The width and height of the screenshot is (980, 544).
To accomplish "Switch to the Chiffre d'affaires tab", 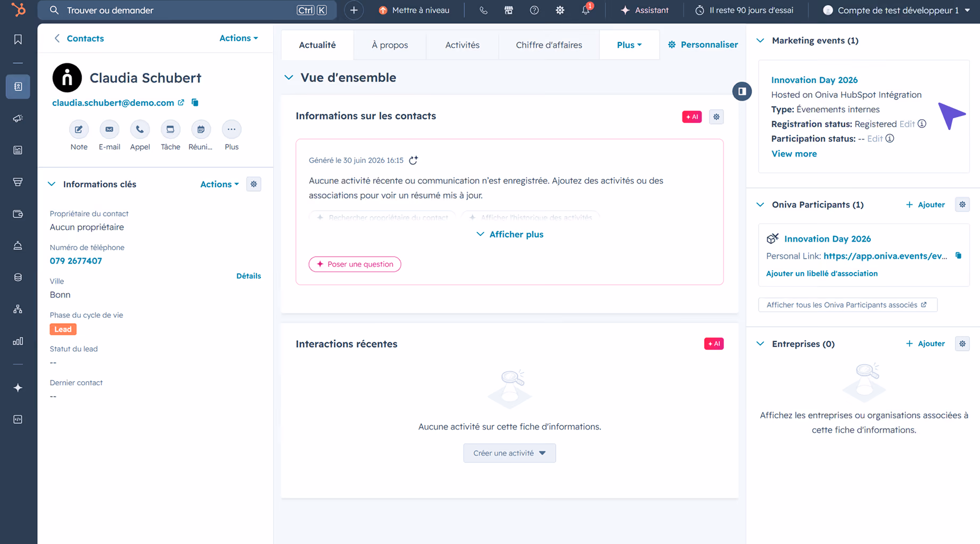I will pyautogui.click(x=549, y=45).
